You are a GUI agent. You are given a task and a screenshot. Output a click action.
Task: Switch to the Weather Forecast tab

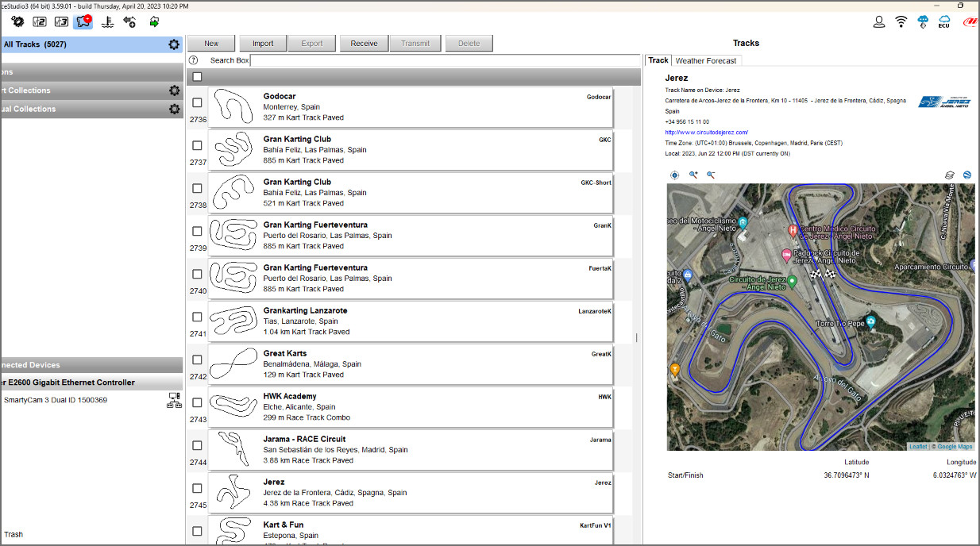tap(705, 60)
